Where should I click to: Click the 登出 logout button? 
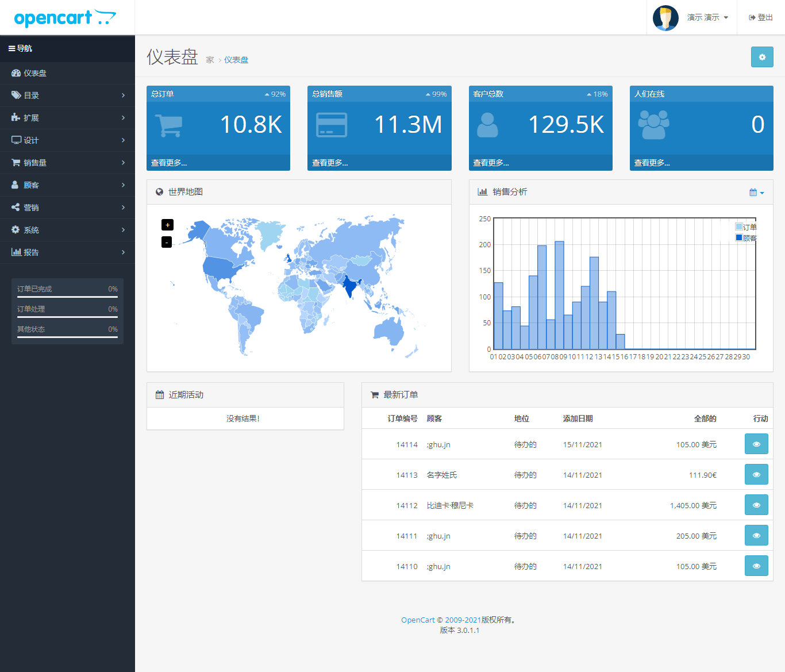click(x=760, y=17)
